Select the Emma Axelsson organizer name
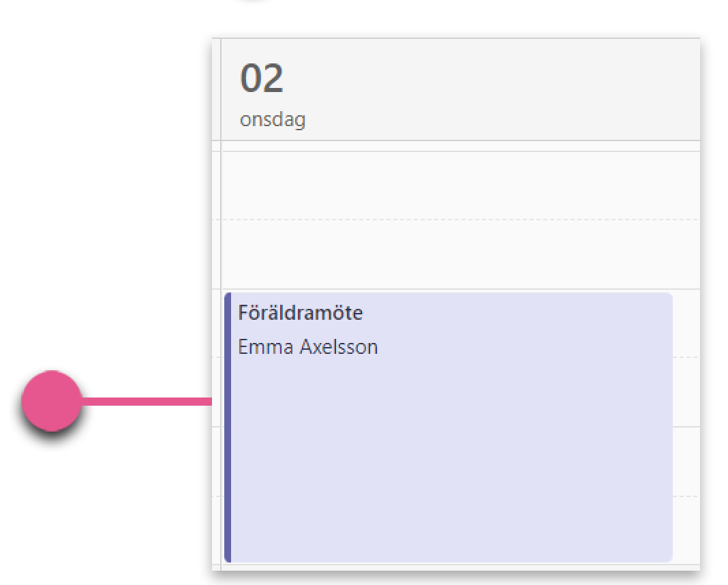The height and width of the screenshot is (585, 728). [308, 347]
